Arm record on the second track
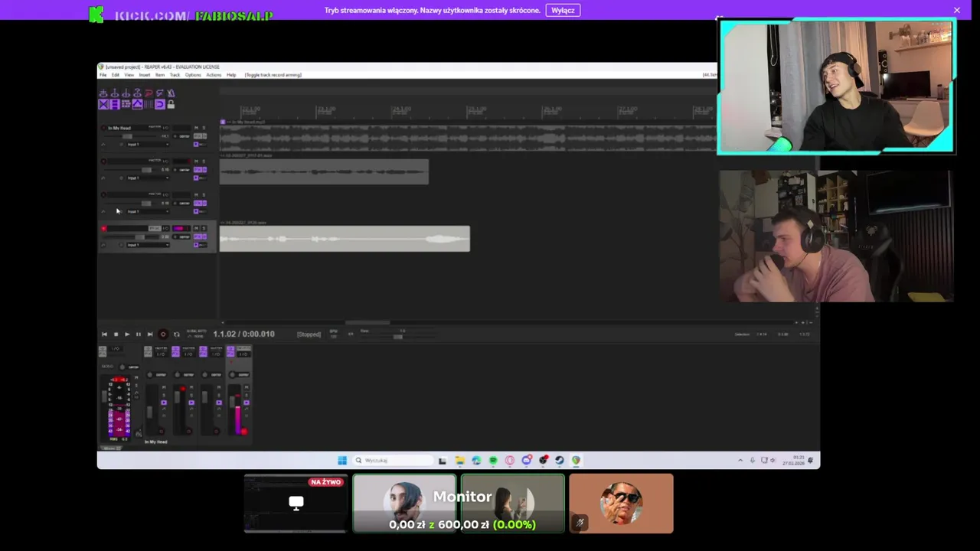This screenshot has height=551, width=980. coord(103,161)
